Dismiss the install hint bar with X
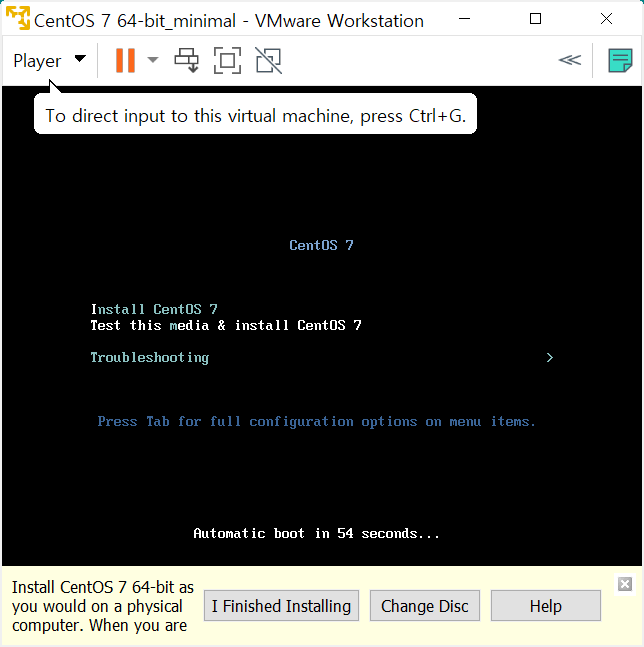The image size is (644, 647). pyautogui.click(x=625, y=584)
